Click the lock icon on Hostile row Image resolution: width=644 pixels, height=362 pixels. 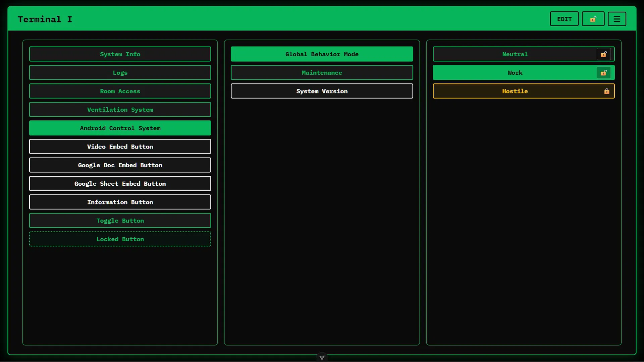606,91
